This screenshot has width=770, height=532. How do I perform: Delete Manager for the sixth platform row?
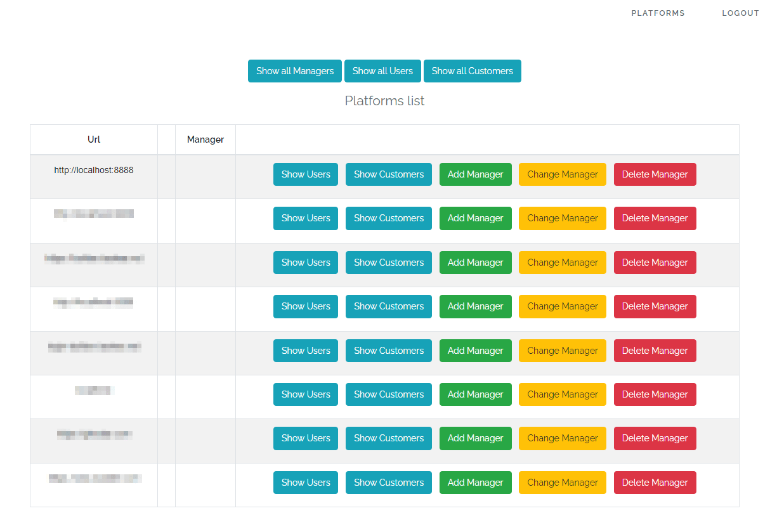pos(655,394)
